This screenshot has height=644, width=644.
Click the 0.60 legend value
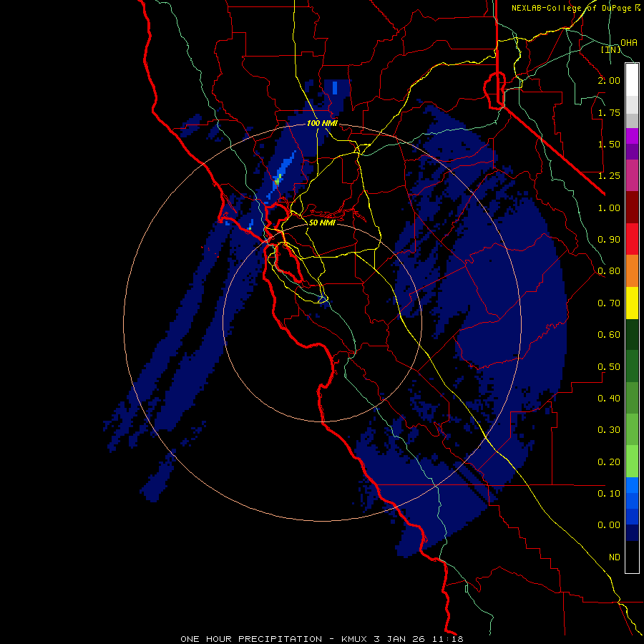(x=609, y=335)
